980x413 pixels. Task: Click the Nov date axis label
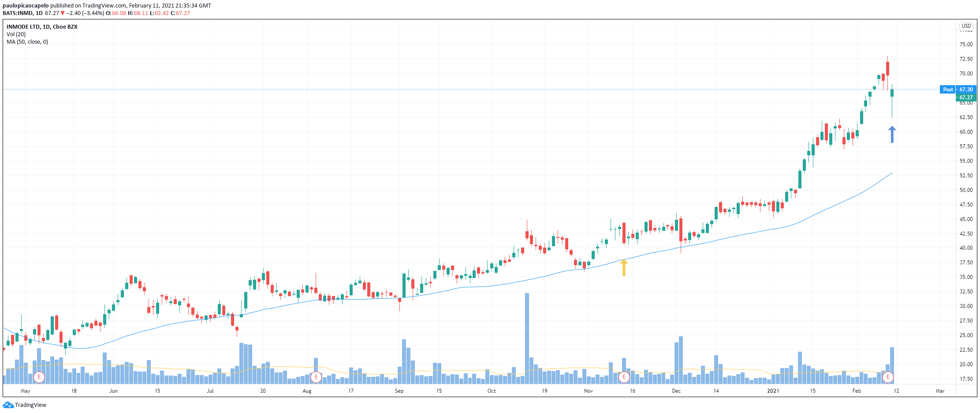(589, 391)
